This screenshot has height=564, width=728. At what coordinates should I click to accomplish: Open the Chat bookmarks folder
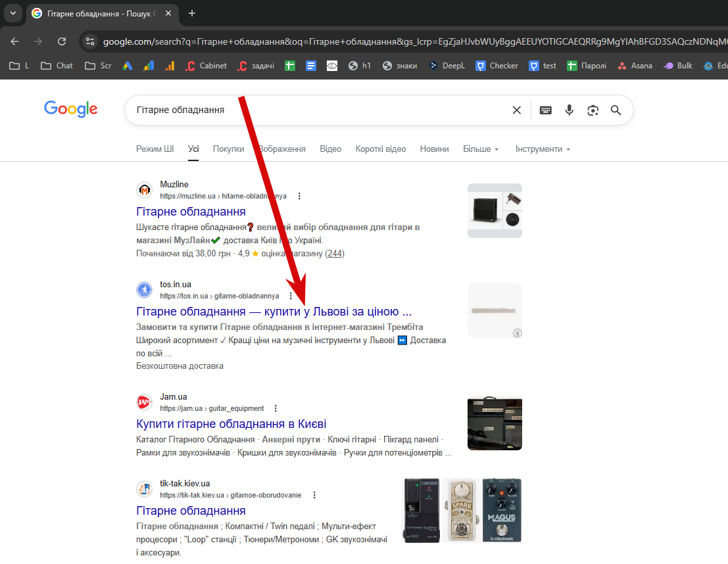[57, 66]
